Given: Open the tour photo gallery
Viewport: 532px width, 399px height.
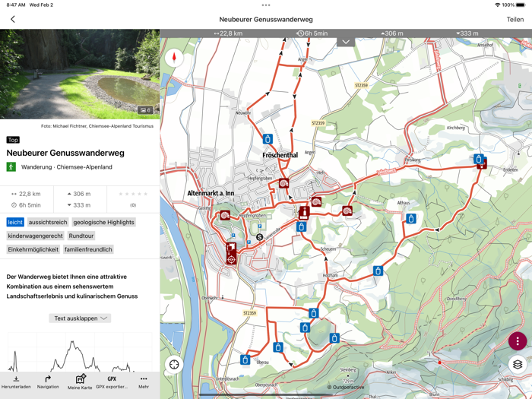Looking at the screenshot, I should click(x=80, y=74).
